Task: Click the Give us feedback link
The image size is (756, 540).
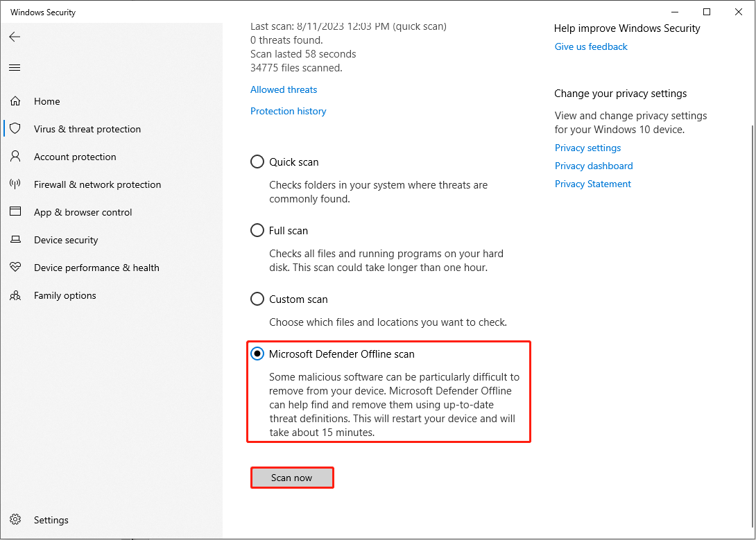Action: pyautogui.click(x=591, y=46)
